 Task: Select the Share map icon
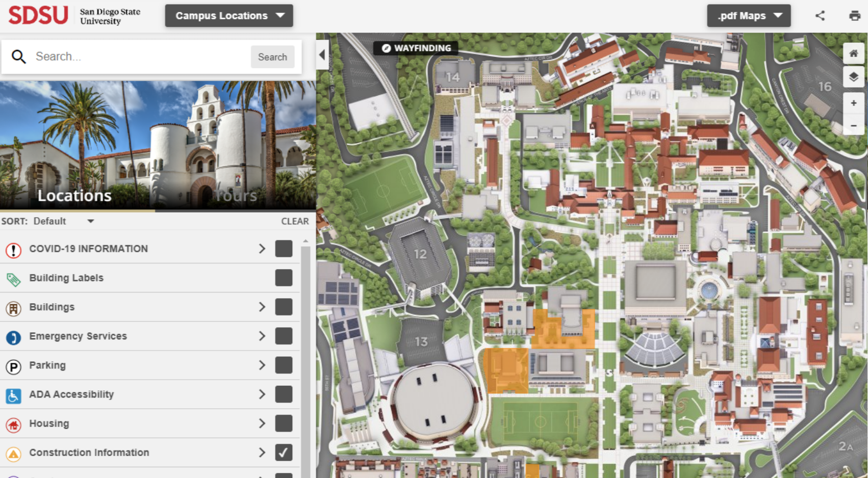(821, 15)
